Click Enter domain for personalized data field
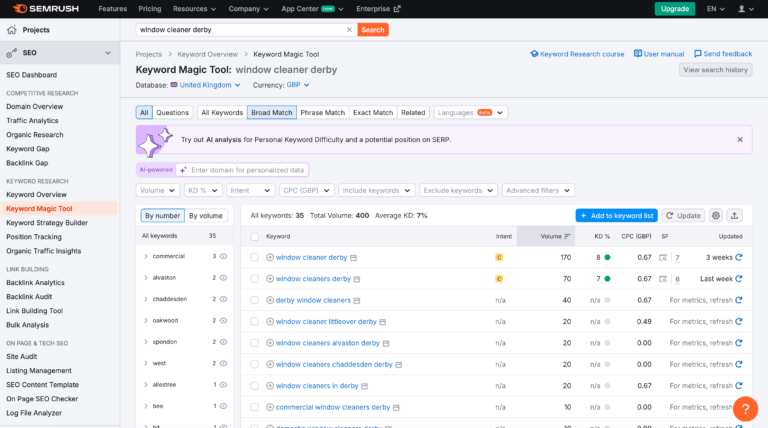The image size is (768, 428). point(242,170)
